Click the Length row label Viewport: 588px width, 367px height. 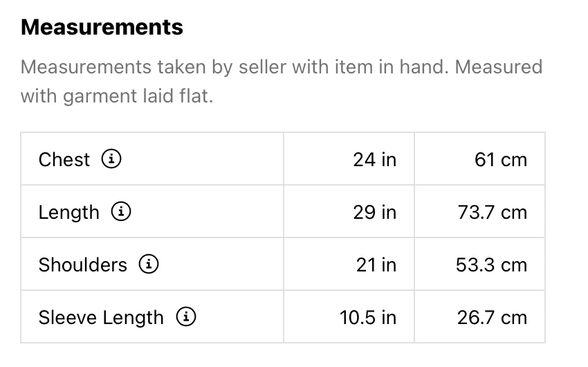(69, 213)
